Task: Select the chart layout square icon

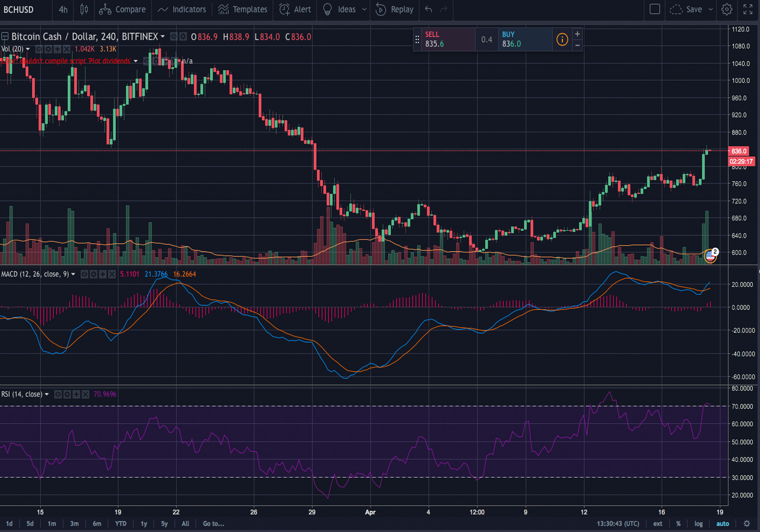Action: 655,9
